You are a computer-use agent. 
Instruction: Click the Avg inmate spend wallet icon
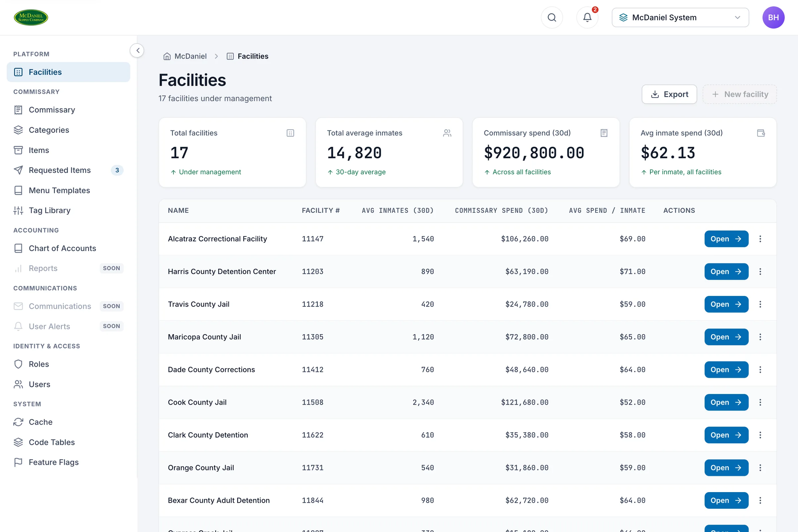coord(761,133)
